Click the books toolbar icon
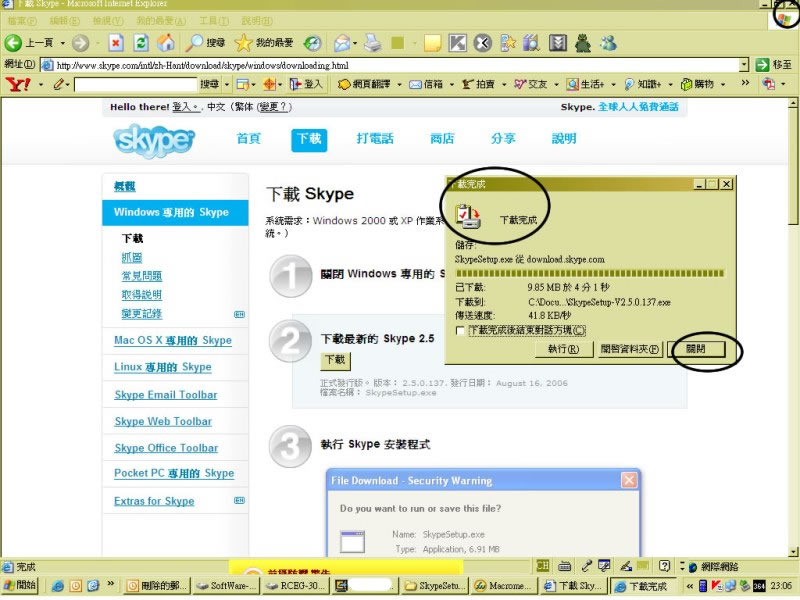 (x=532, y=43)
